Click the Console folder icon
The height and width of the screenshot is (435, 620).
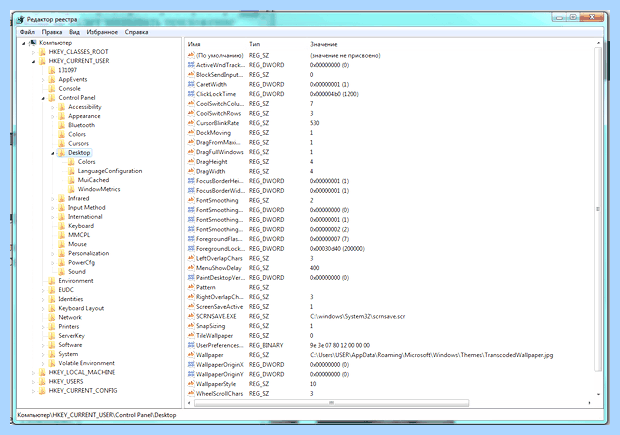pyautogui.click(x=52, y=89)
